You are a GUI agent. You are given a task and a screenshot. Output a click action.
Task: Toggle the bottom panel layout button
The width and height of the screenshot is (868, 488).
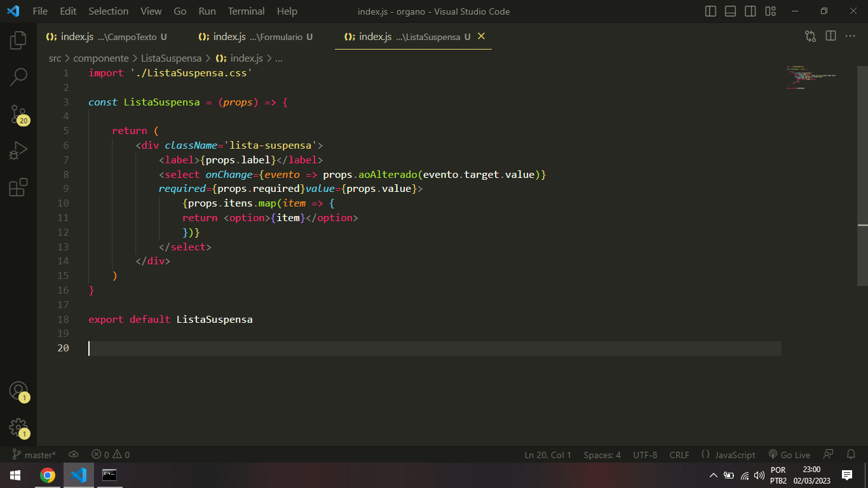[x=731, y=11]
